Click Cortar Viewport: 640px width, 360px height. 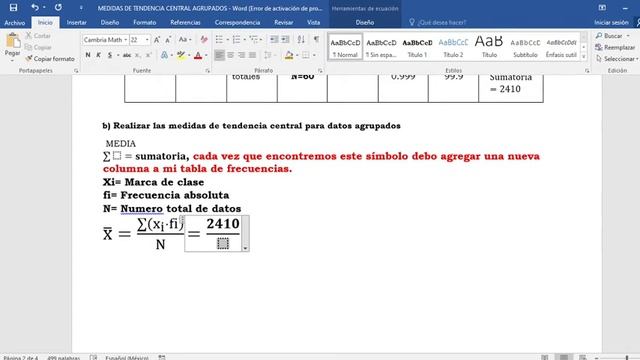pos(38,36)
